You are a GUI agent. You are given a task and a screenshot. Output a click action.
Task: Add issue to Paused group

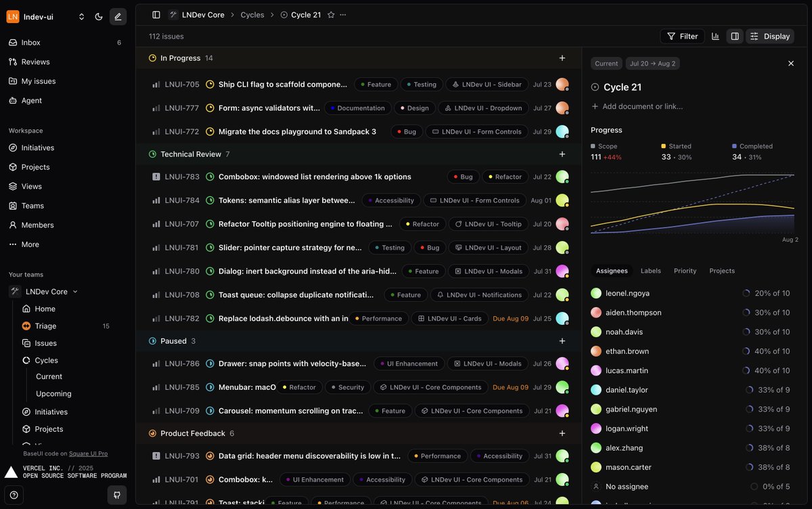[x=562, y=341]
